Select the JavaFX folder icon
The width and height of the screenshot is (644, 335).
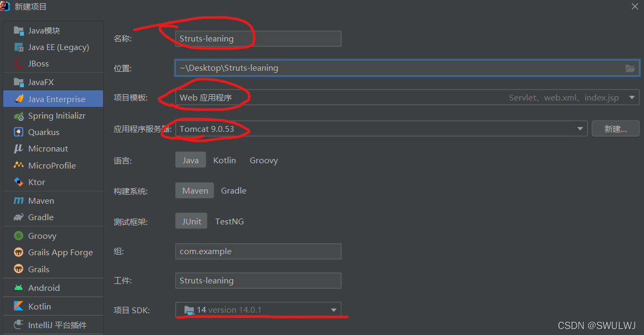pyautogui.click(x=19, y=82)
